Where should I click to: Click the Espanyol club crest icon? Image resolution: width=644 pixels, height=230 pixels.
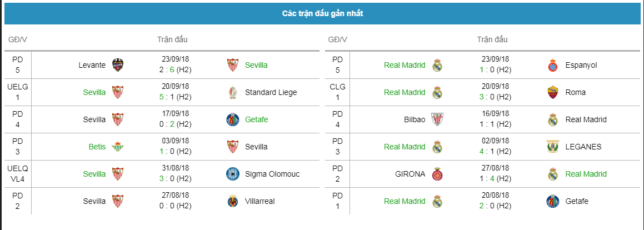[553, 65]
